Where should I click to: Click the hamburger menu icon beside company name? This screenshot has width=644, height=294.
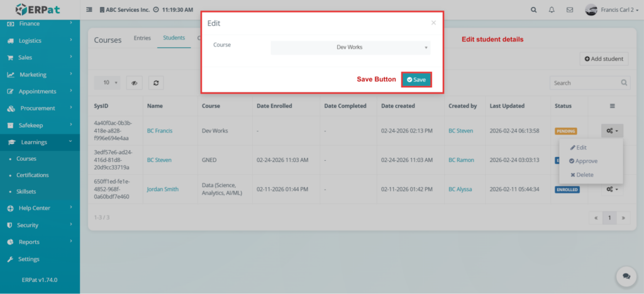click(x=89, y=10)
